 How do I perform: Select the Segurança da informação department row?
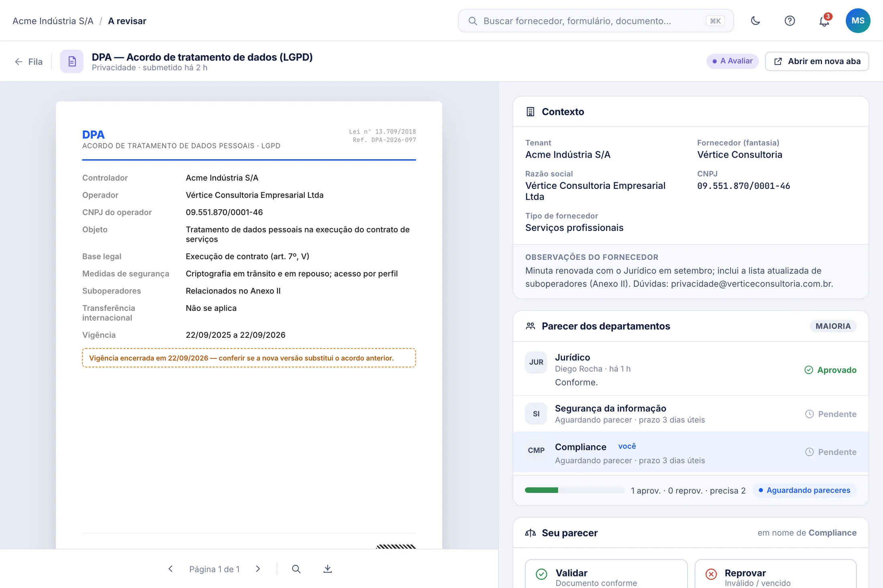(690, 414)
